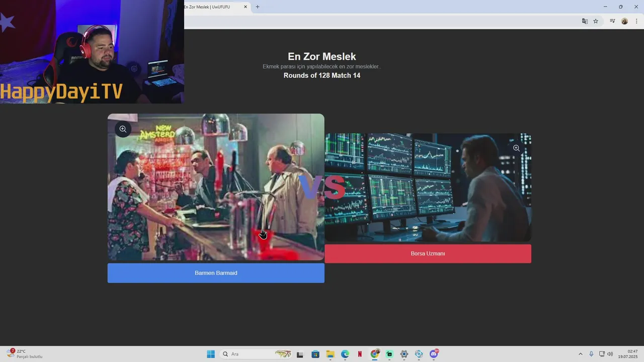This screenshot has width=644, height=362.
Task: Open Settings gear on the taskbar
Action: point(404,354)
